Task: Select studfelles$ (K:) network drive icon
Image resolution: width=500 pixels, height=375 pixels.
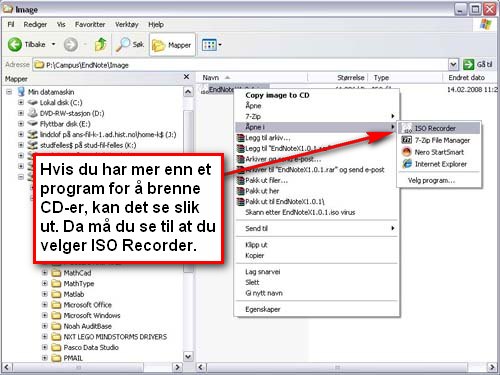Action: point(32,145)
